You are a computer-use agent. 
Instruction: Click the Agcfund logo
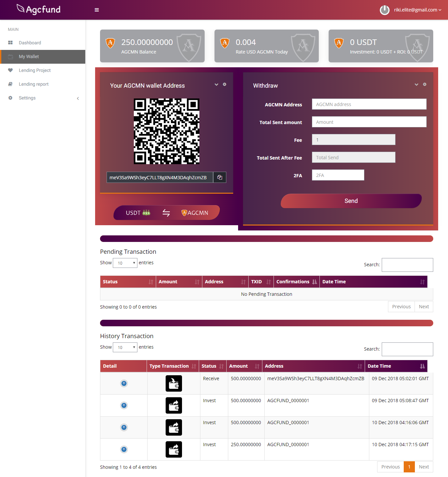39,10
